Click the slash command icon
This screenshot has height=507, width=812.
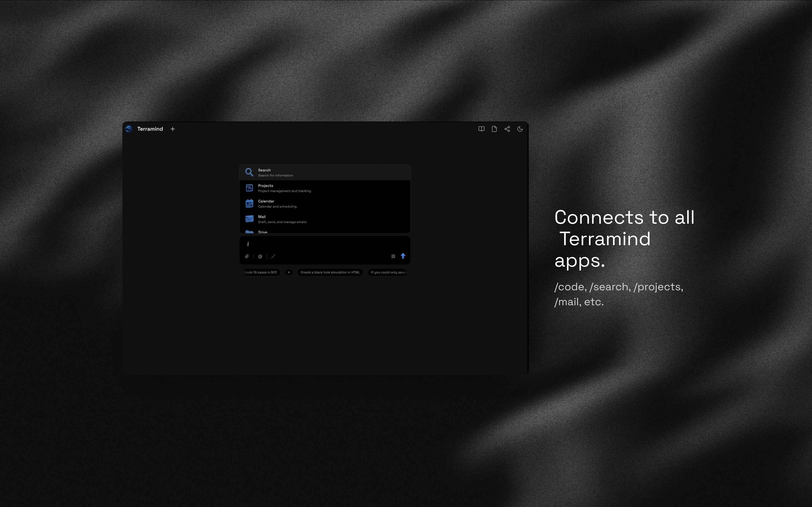(273, 256)
